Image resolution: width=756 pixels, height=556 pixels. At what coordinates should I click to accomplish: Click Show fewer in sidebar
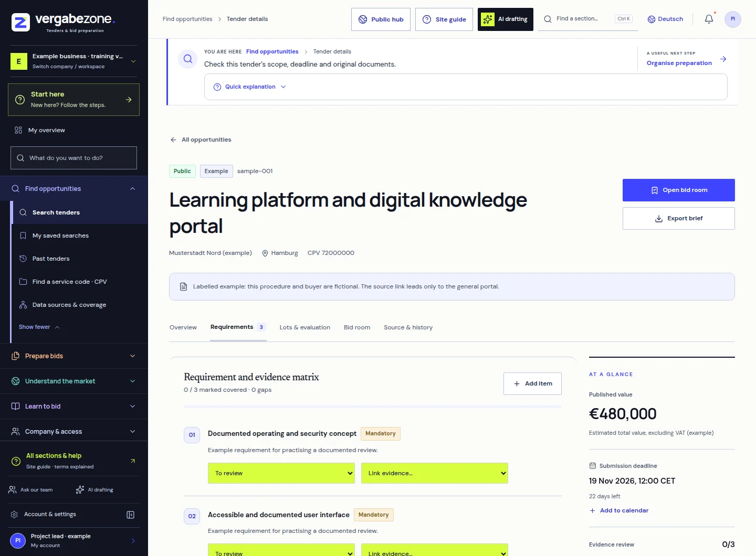39,327
